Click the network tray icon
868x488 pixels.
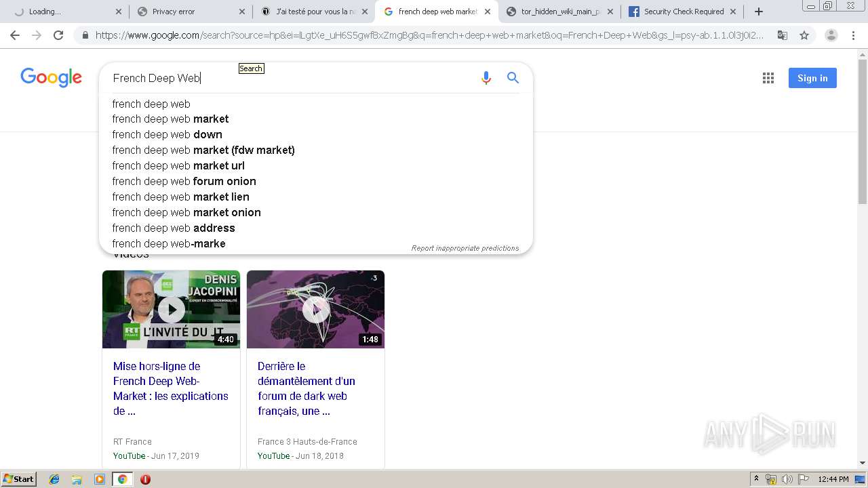[771, 479]
